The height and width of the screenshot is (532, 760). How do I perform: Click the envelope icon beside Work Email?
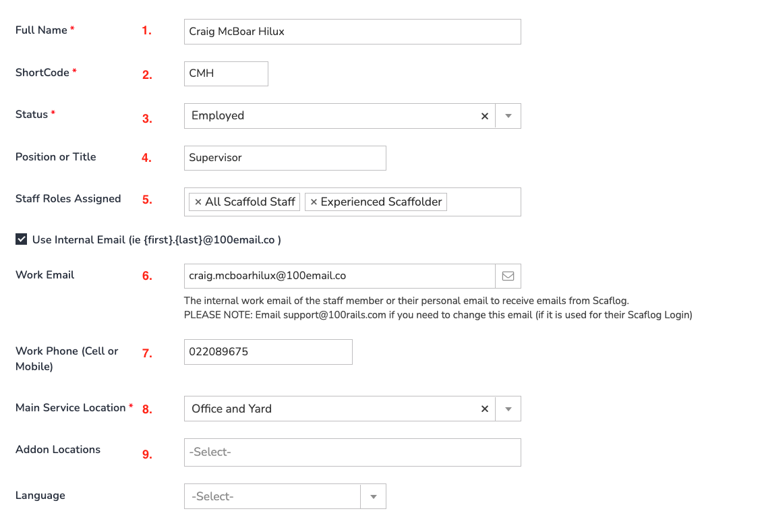click(508, 276)
